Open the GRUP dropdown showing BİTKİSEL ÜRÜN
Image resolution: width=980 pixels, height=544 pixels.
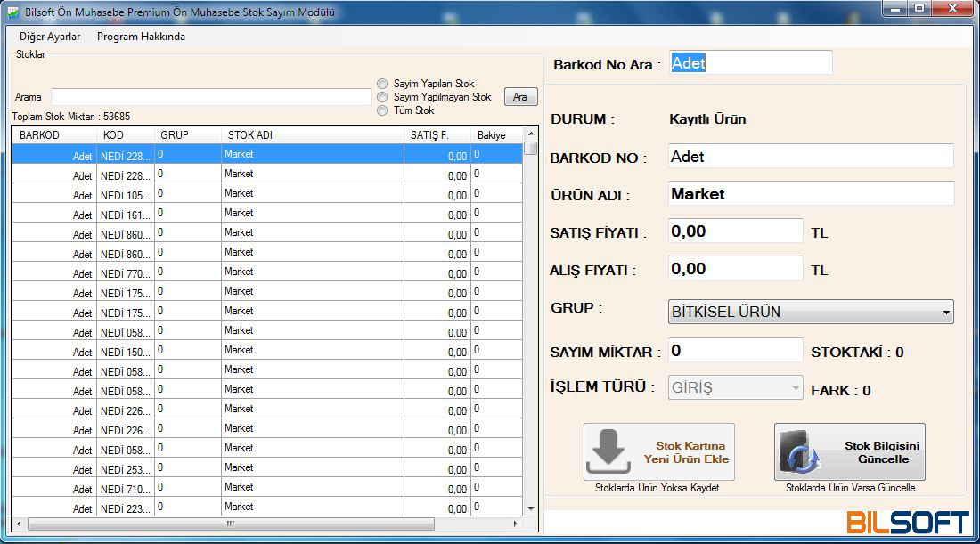811,312
